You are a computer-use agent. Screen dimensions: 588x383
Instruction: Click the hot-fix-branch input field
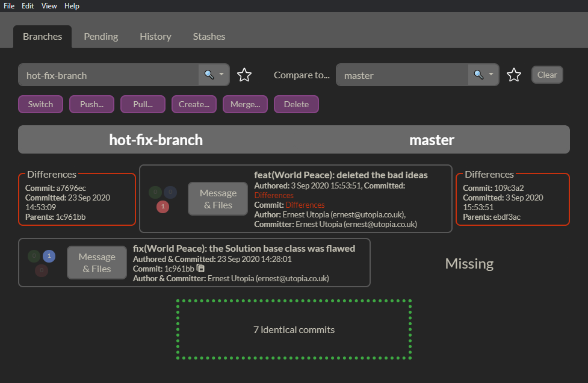click(109, 75)
